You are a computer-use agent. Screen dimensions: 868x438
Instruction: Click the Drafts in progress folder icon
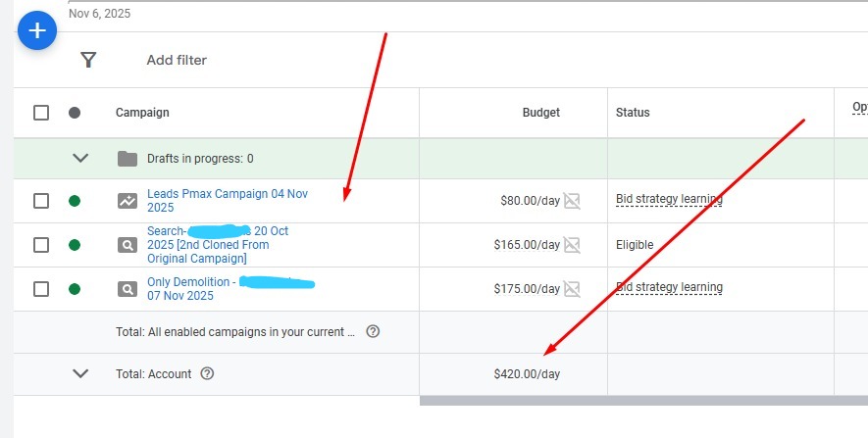pos(128,159)
